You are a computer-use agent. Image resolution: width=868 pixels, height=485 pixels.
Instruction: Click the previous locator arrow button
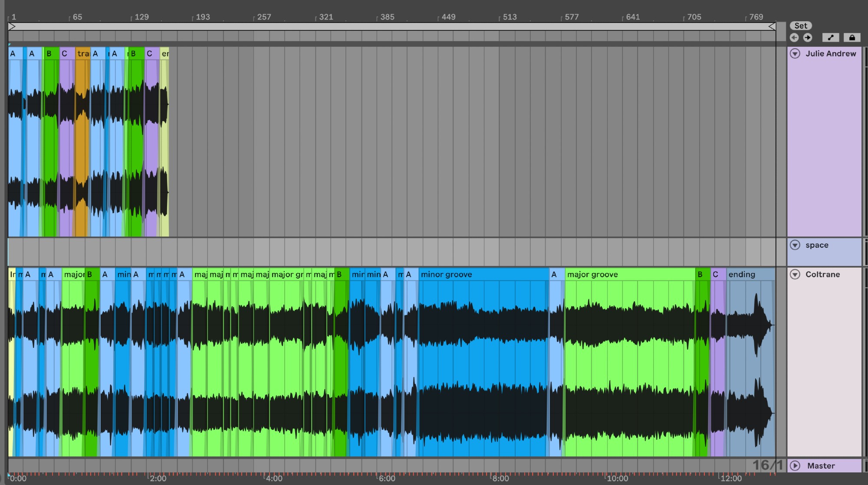coord(794,38)
